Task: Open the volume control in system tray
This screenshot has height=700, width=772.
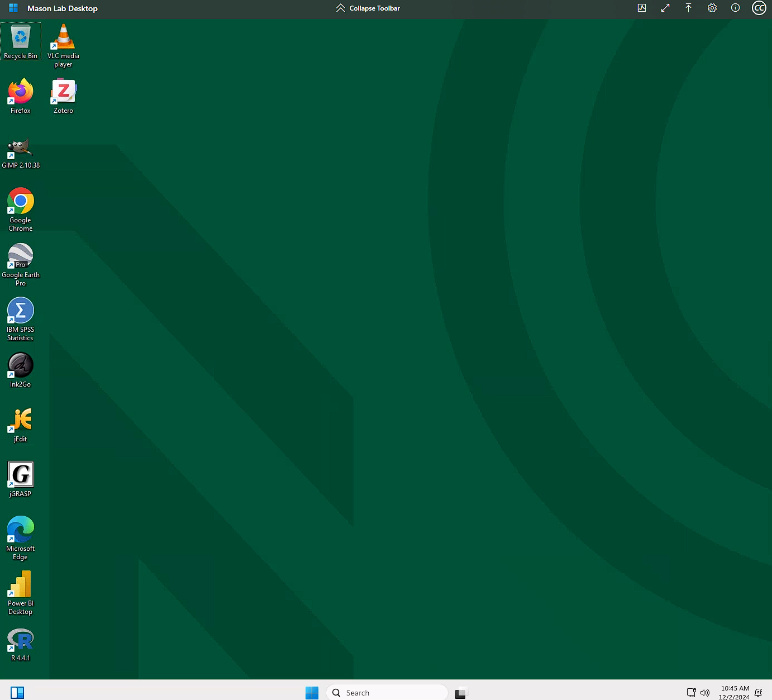Action: tap(705, 693)
